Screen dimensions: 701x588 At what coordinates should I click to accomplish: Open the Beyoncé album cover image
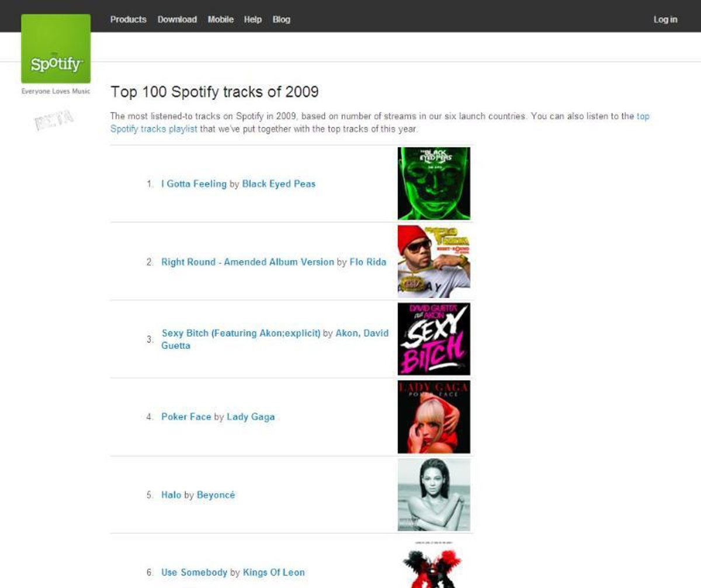point(433,494)
